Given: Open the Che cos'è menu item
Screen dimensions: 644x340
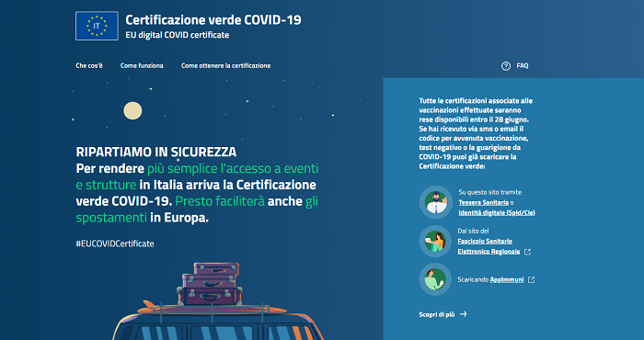Looking at the screenshot, I should (89, 65).
